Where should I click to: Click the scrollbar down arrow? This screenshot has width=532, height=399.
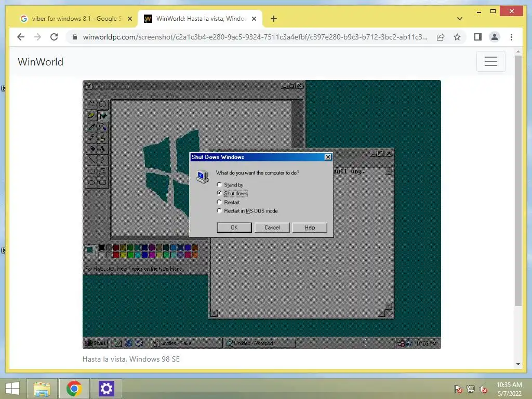point(518,364)
